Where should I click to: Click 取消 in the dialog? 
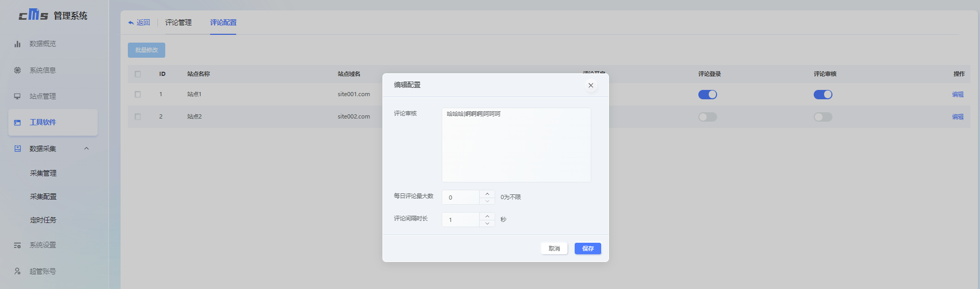554,248
